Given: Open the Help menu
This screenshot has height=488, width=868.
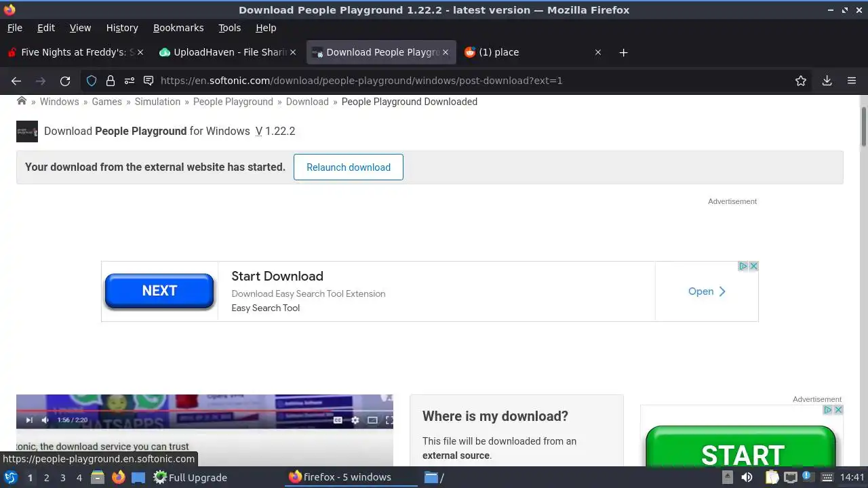Looking at the screenshot, I should tap(266, 28).
